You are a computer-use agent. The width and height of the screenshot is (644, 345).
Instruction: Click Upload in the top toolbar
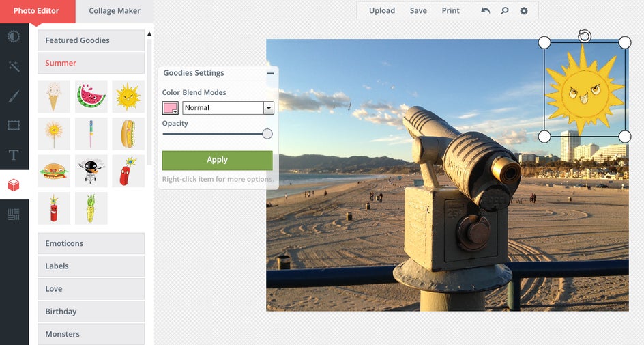(382, 11)
